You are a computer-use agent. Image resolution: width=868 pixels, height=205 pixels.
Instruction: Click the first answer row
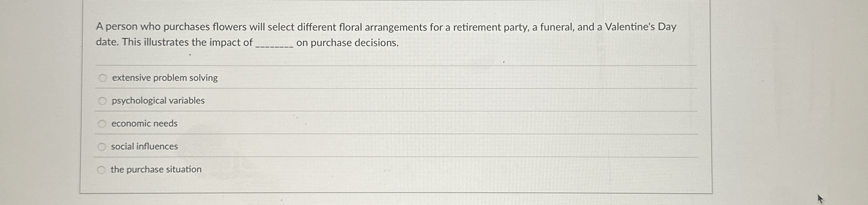(x=387, y=77)
